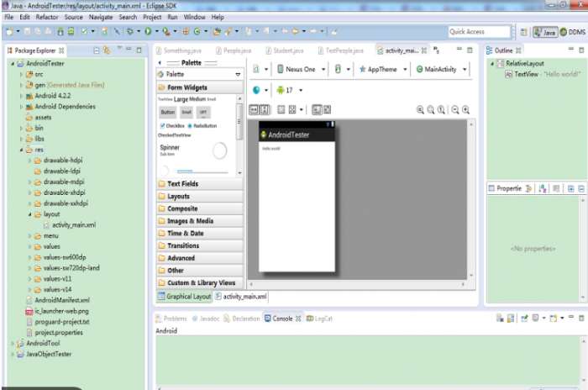588x390 pixels.
Task: Toggle the CheckBox widget in the palette
Action: point(172,126)
